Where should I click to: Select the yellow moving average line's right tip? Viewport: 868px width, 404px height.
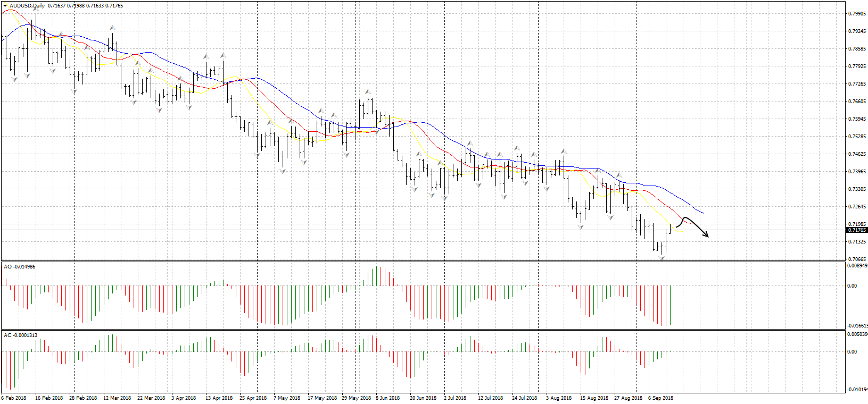coord(681,232)
